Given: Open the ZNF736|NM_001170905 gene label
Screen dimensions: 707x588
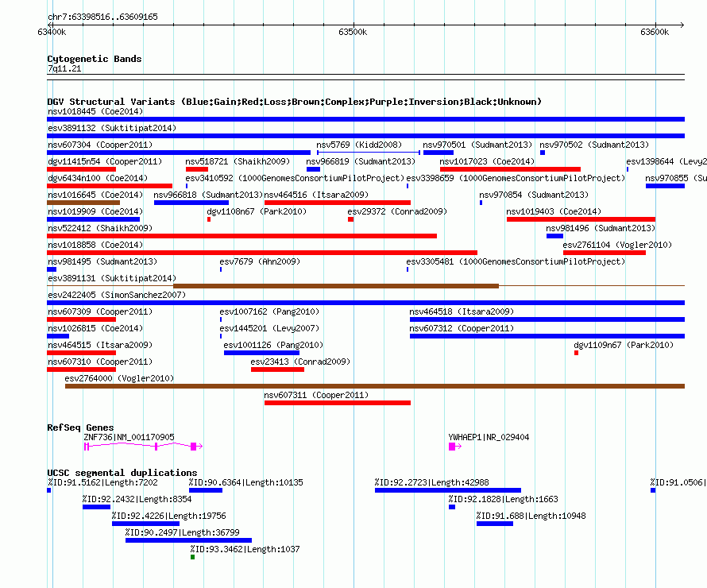Looking at the screenshot, I should 129,437.
